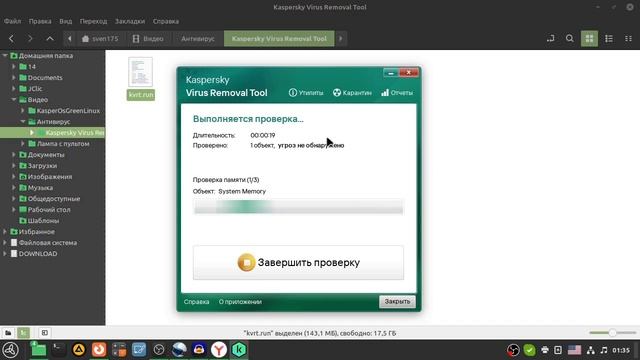Open the Закладки menu
Image resolution: width=640 pixels, height=360 pixels.
(x=130, y=21)
